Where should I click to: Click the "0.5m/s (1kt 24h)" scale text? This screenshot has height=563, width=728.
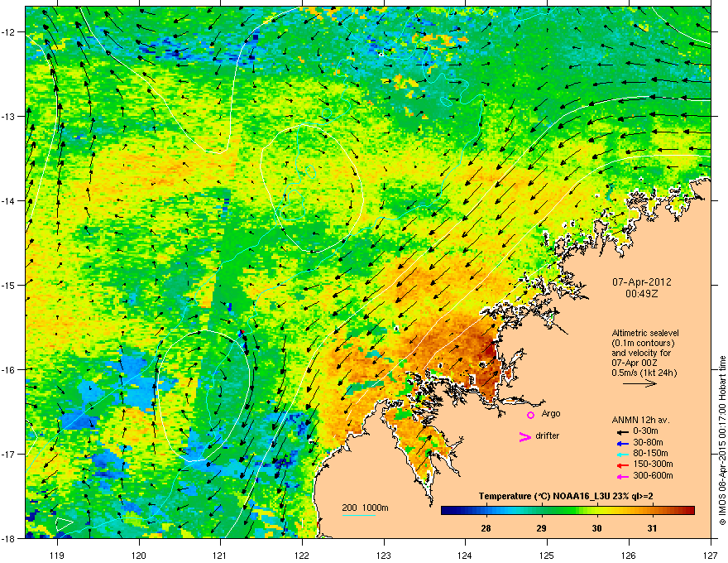tap(644, 373)
